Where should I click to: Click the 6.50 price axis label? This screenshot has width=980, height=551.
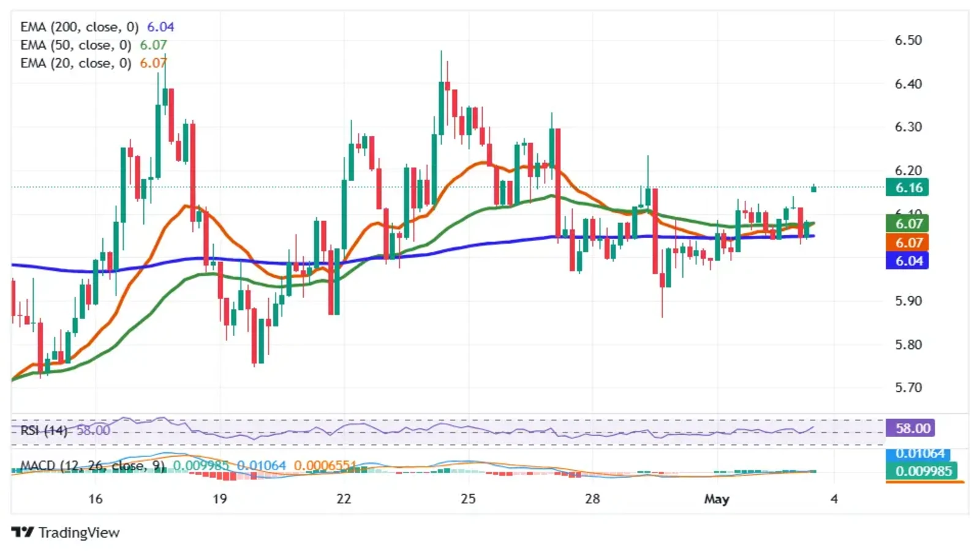[908, 40]
